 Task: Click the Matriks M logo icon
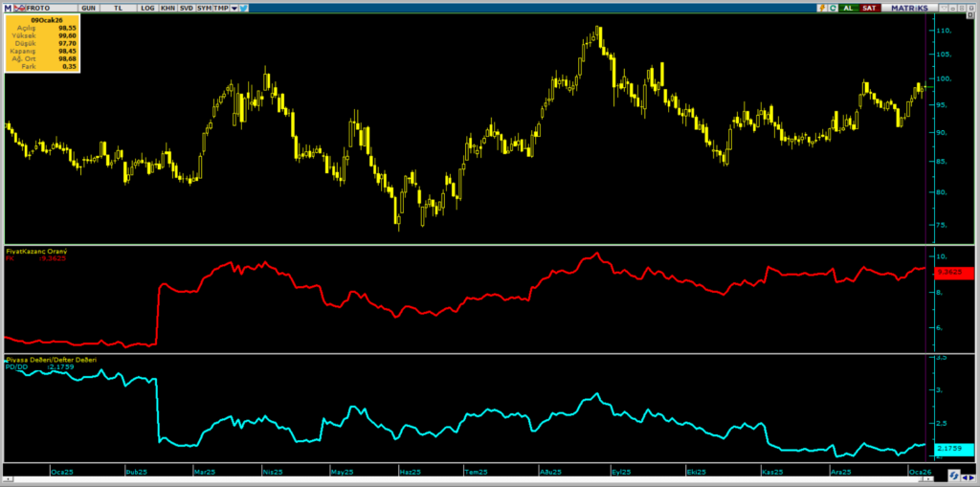pos(8,7)
